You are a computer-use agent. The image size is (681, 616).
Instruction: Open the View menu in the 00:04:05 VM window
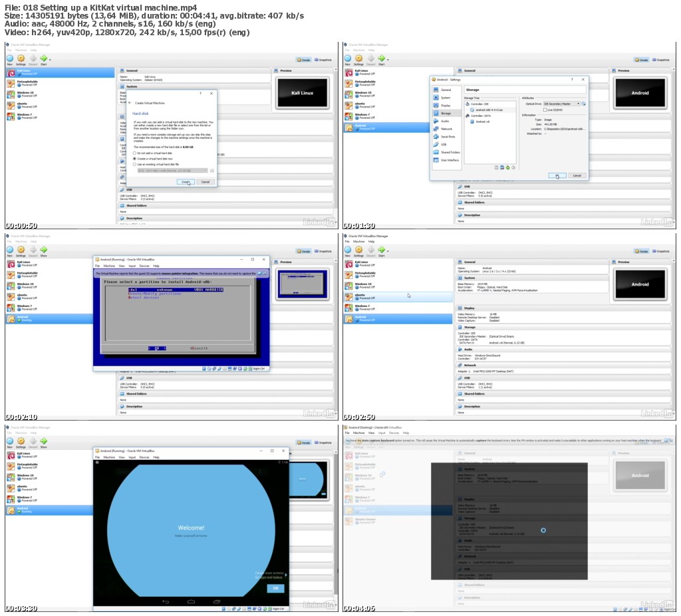tap(371, 433)
